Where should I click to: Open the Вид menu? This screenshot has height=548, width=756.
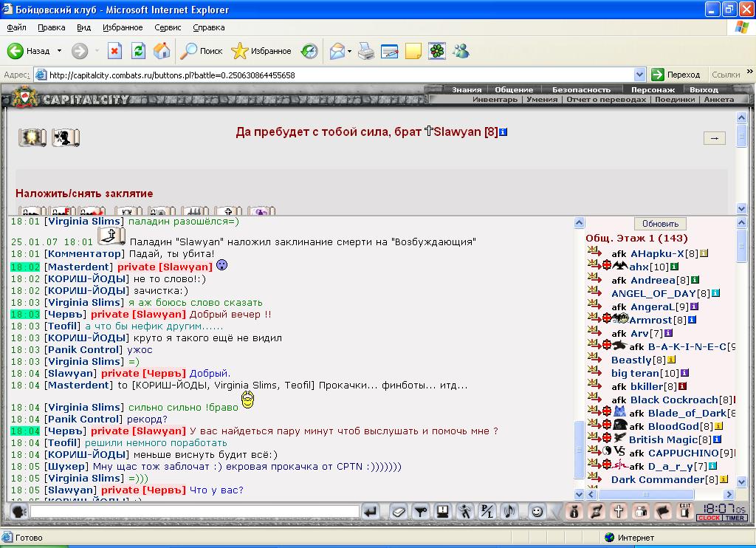[84, 27]
